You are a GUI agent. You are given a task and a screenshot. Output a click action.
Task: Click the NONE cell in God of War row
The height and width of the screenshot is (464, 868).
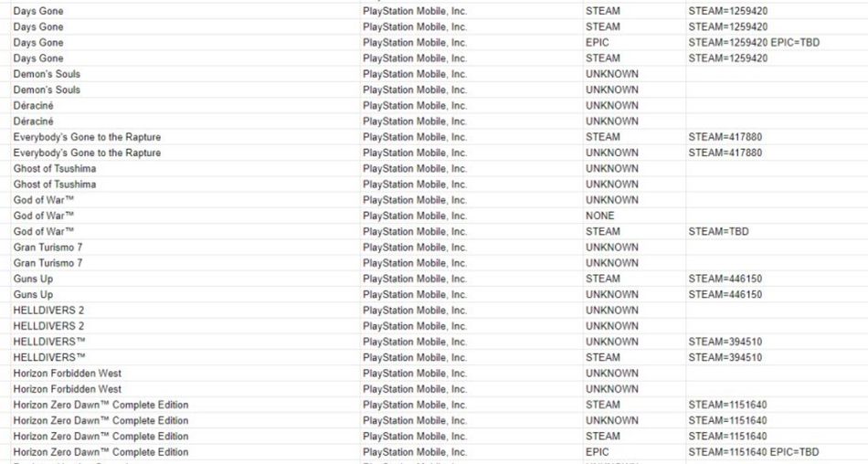coord(634,216)
